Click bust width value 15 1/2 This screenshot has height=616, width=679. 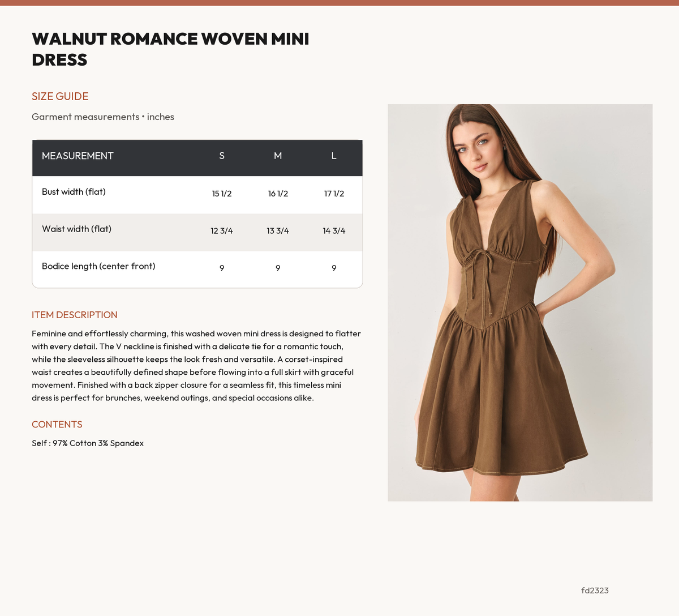[x=222, y=194]
